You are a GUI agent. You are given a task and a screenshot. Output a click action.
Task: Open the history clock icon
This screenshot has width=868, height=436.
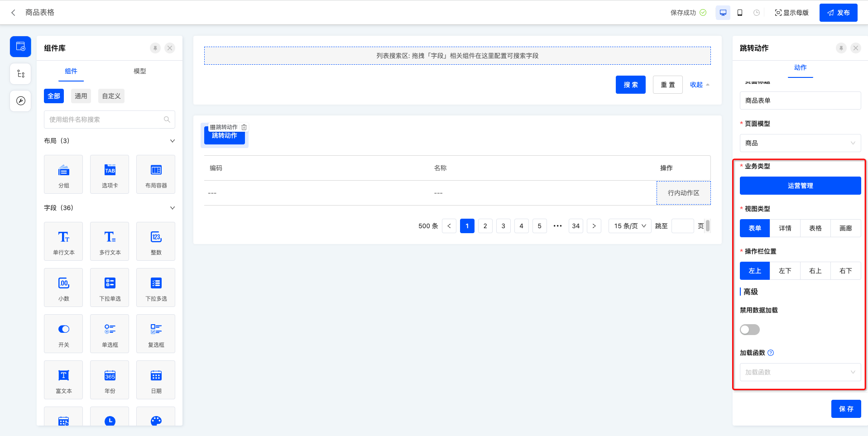757,13
